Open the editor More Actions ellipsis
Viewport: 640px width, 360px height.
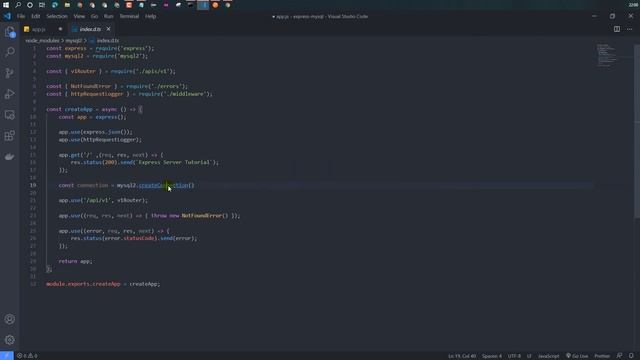coord(629,29)
